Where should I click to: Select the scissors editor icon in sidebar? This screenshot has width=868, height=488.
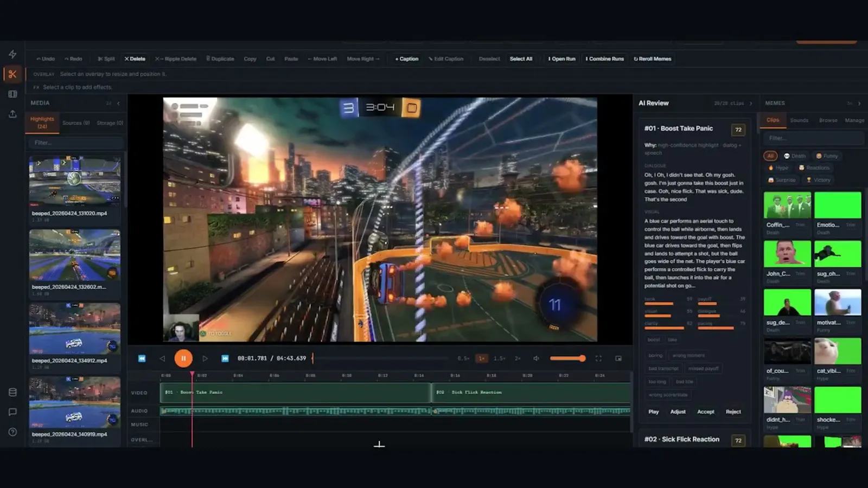pos(12,74)
